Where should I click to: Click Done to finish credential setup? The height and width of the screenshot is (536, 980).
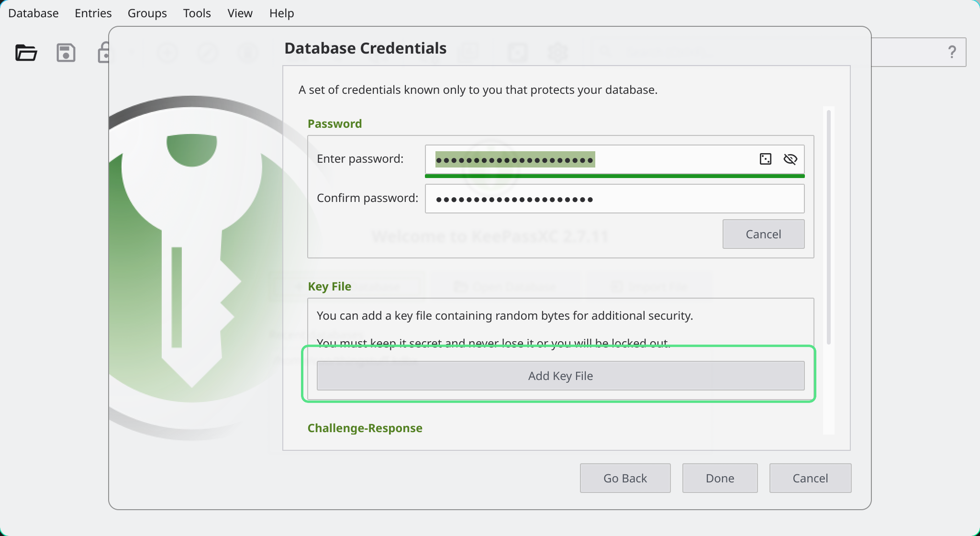click(x=720, y=478)
